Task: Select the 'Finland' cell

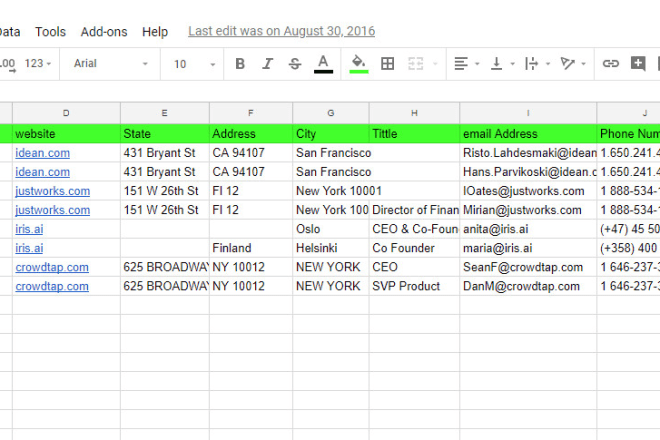Action: point(251,248)
